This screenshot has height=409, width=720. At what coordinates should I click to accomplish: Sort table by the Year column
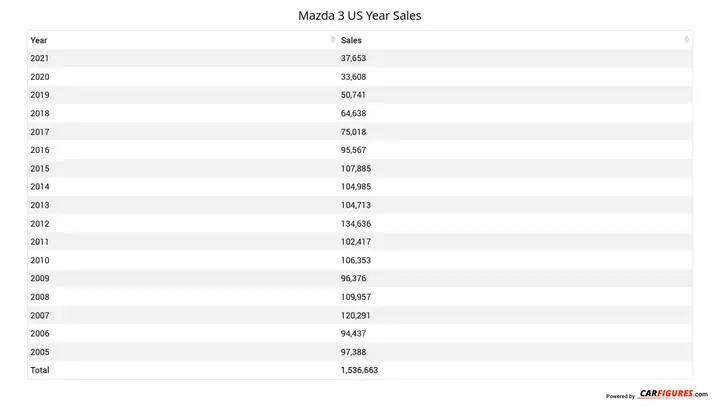tap(333, 40)
